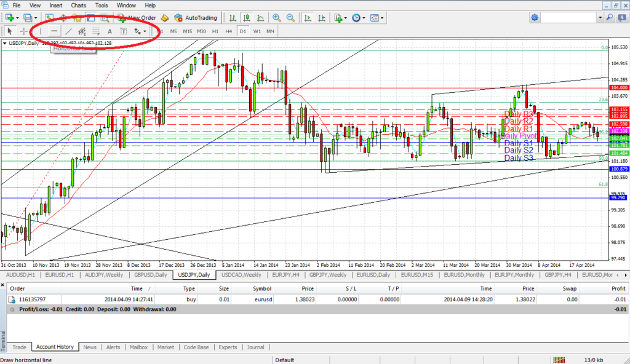Open the Insert menu
This screenshot has width=630, height=364.
pyautogui.click(x=56, y=5)
